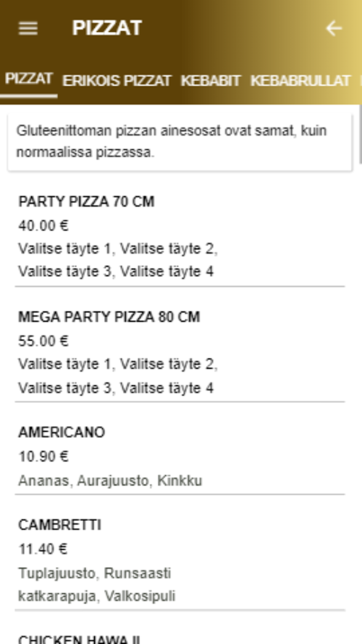This screenshot has height=644, width=362.
Task: Click the 11.40 € price
Action: click(x=43, y=549)
